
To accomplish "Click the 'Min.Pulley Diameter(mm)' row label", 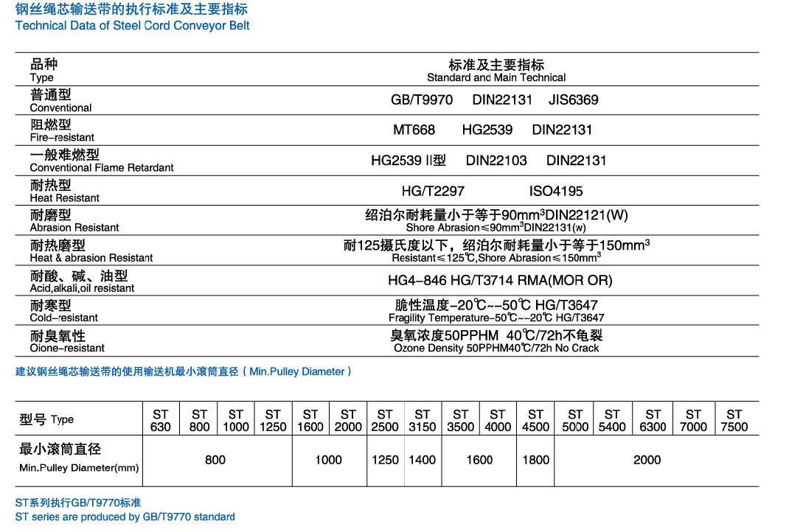I will 79,468.
